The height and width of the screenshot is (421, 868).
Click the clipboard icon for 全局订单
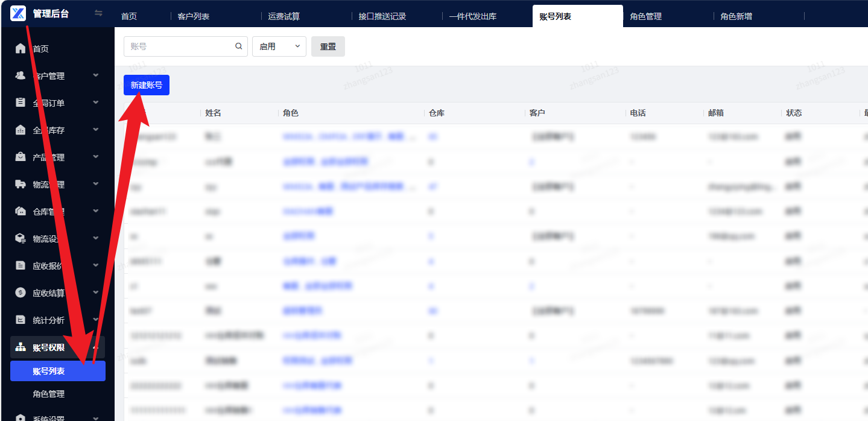coord(21,103)
